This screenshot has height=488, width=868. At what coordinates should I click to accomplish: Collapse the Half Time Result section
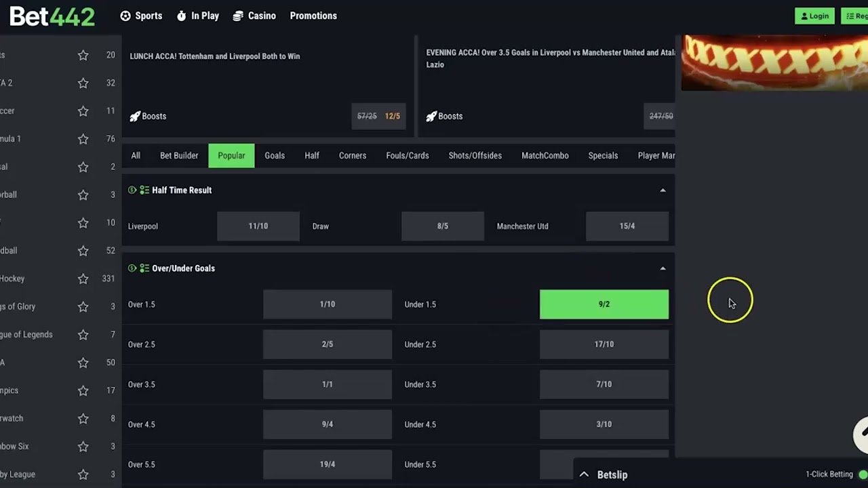click(x=663, y=190)
